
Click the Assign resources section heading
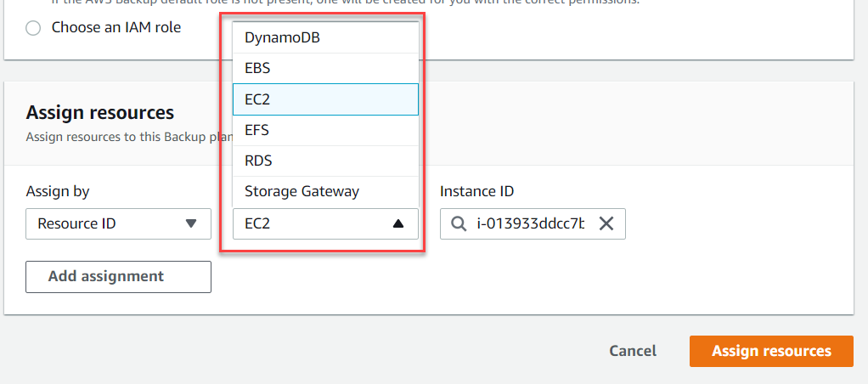[99, 113]
